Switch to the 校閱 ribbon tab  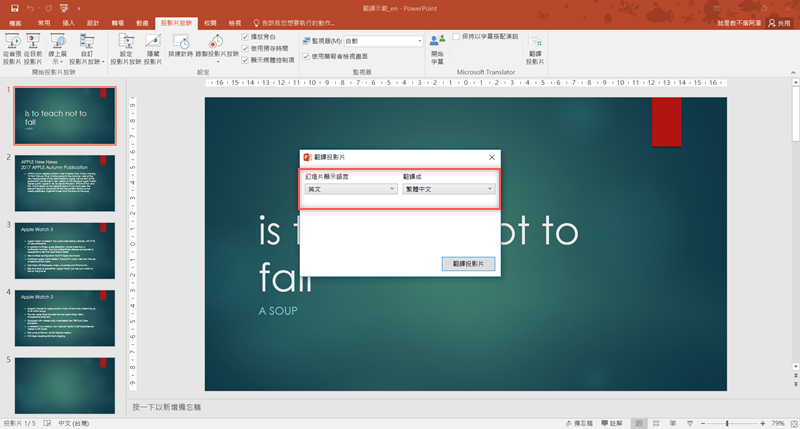(210, 21)
